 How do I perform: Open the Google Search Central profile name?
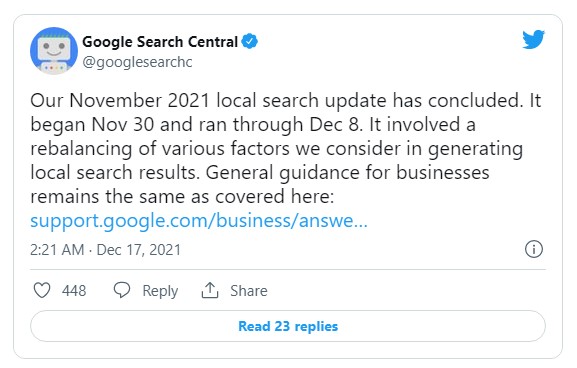click(x=160, y=42)
